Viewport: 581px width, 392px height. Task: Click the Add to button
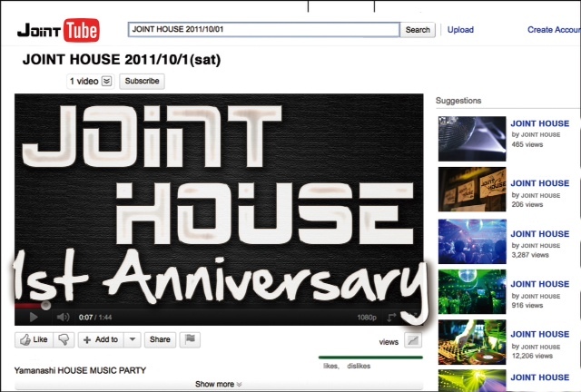[x=99, y=339]
